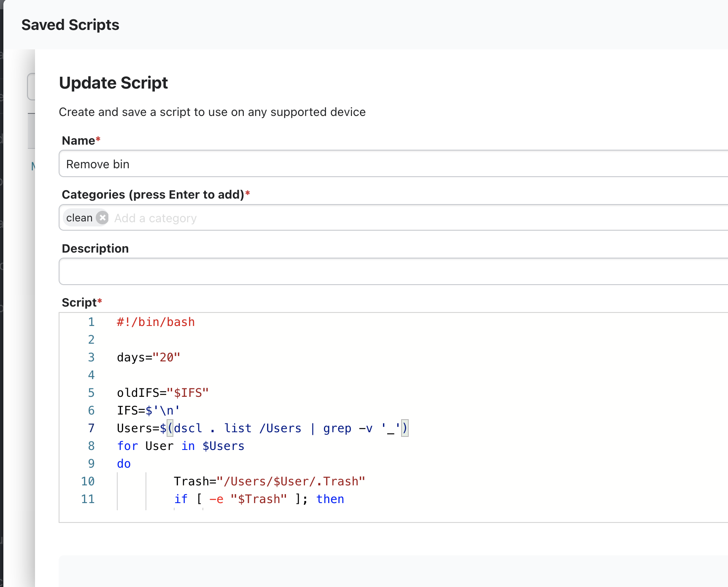Image resolution: width=728 pixels, height=587 pixels.
Task: Click the 'Update Script' heading
Action: point(113,83)
